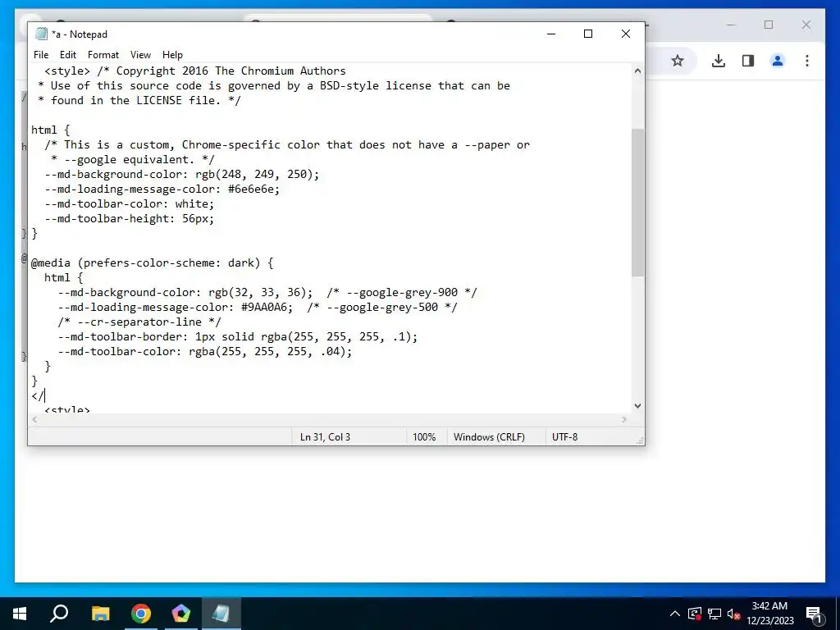Click the '--md-background-color: rgb(248, 249, 250);' line

tap(181, 174)
